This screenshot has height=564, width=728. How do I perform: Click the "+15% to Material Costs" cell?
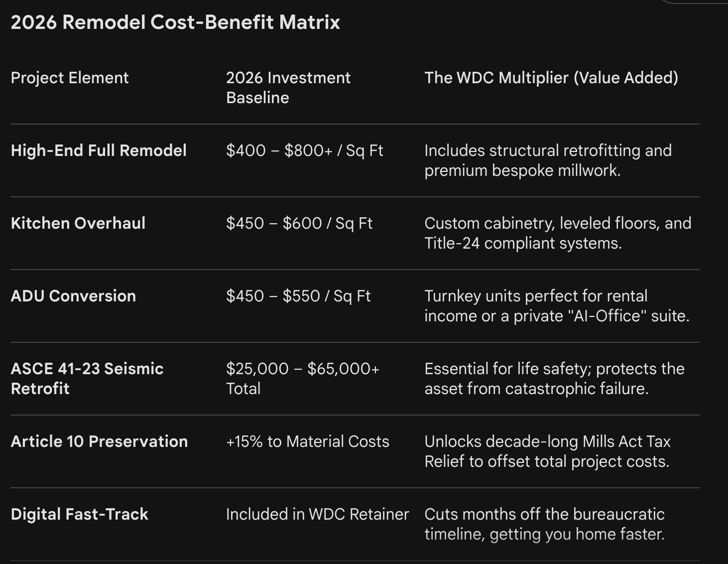307,441
